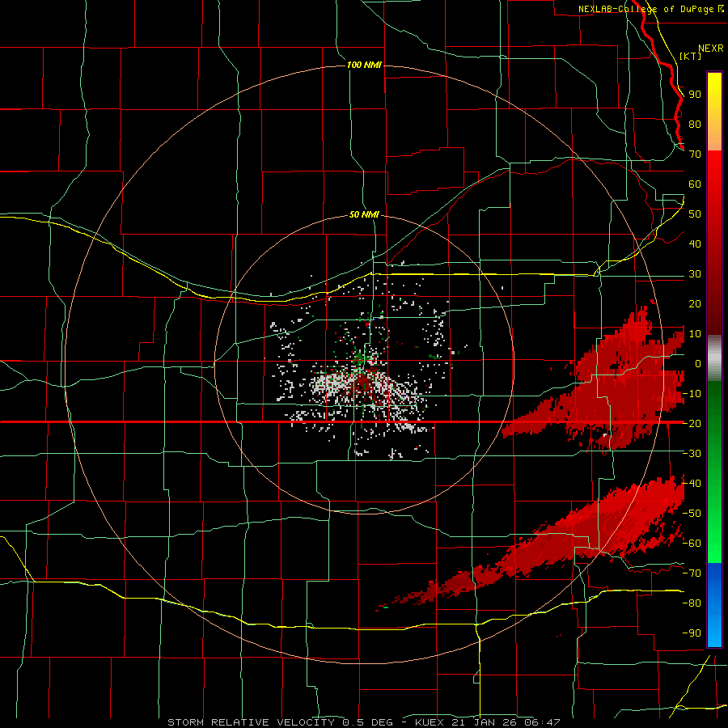
Task: Click the 50 NMI range ring label
Action: coord(364,214)
